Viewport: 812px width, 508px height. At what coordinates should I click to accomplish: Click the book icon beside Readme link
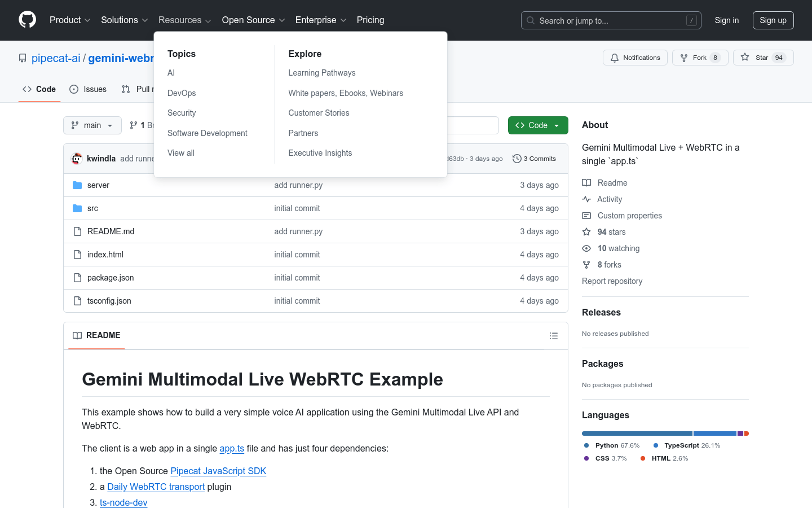(586, 183)
